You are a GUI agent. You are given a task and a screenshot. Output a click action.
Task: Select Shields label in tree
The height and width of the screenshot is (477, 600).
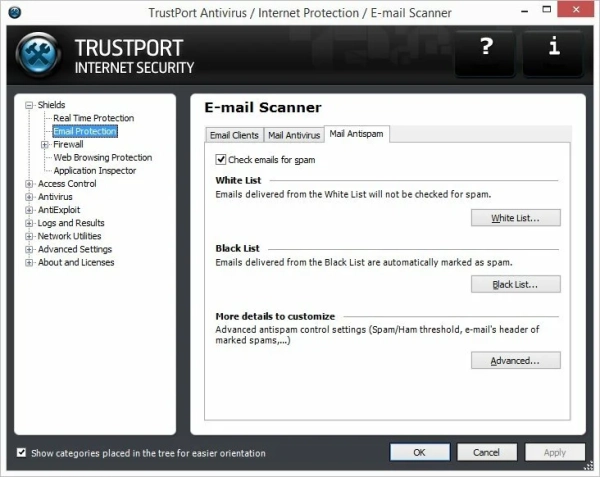[51, 105]
